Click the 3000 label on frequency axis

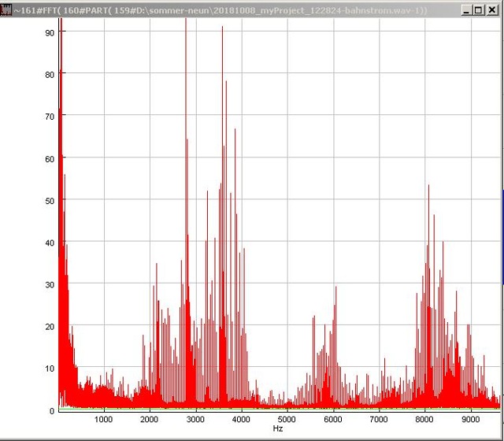tap(195, 420)
